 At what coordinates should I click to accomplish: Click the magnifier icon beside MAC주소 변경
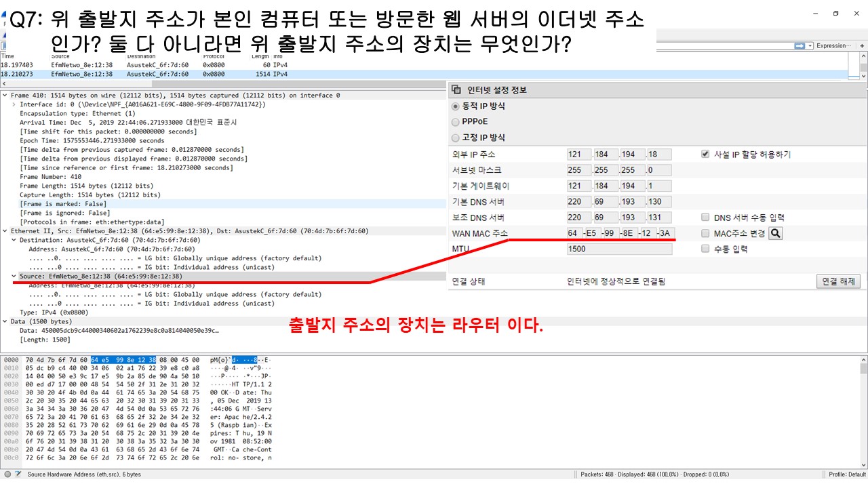click(x=776, y=233)
